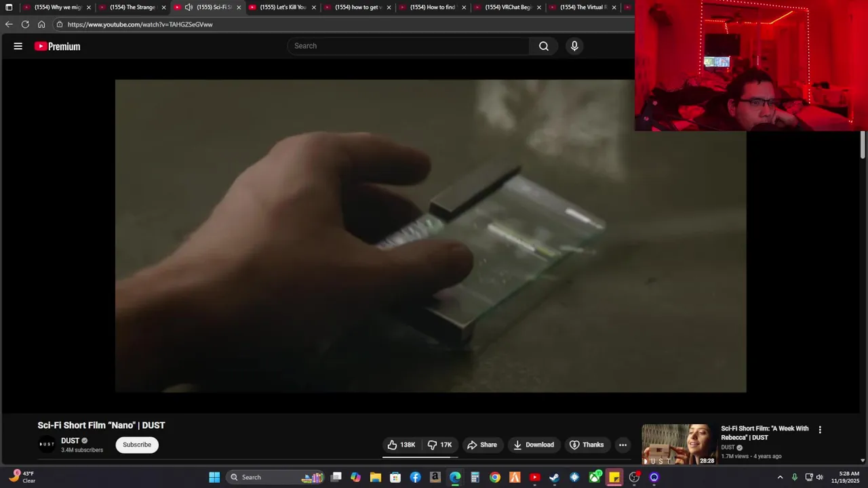Click the YouTube Premium logo

coord(58,46)
